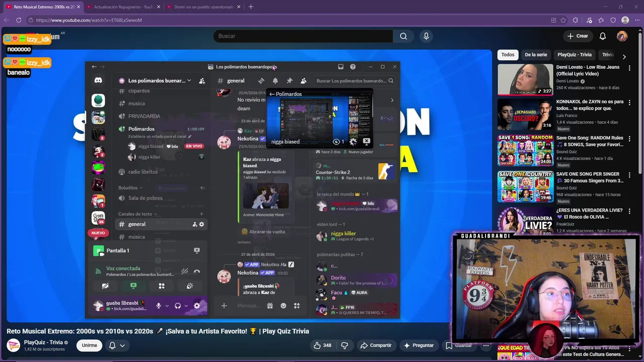The image size is (644, 362).
Task: Open activities button in Discord voice panel
Action: (162, 286)
